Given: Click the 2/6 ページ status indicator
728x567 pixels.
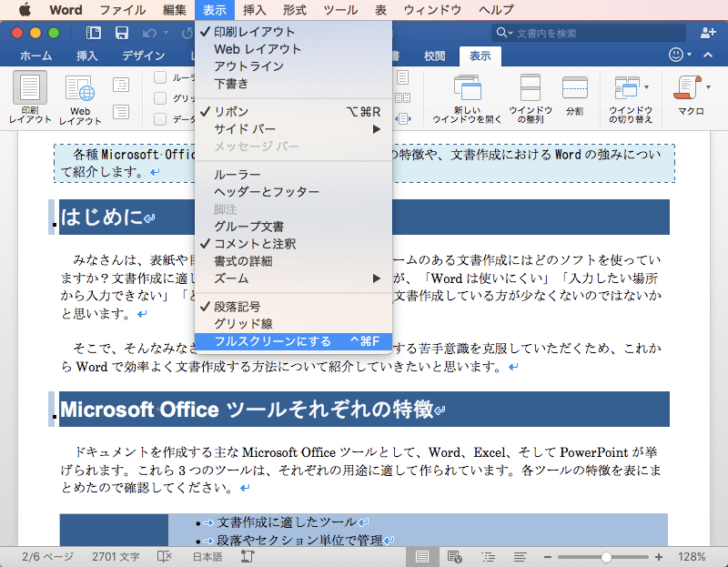Looking at the screenshot, I should pos(48,557).
